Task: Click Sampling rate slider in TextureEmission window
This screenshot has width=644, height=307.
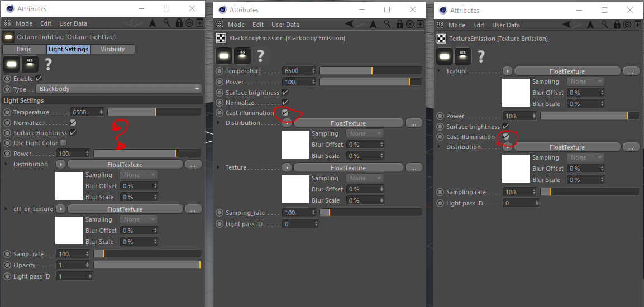Action: [x=590, y=192]
